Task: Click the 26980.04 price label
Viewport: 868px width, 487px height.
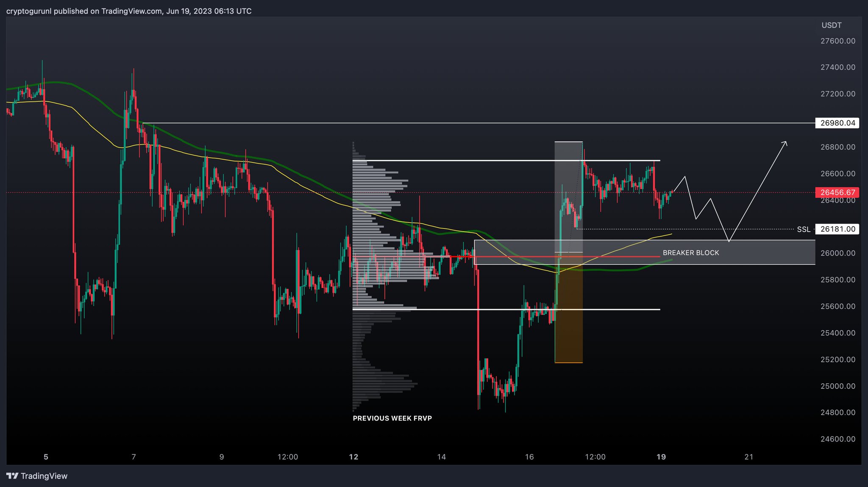Action: [837, 123]
